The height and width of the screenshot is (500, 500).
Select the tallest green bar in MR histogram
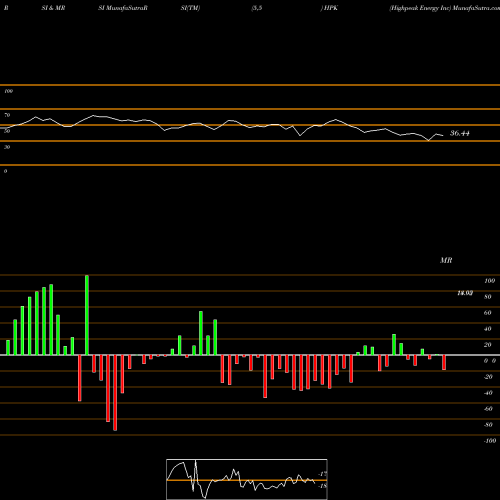click(x=87, y=315)
